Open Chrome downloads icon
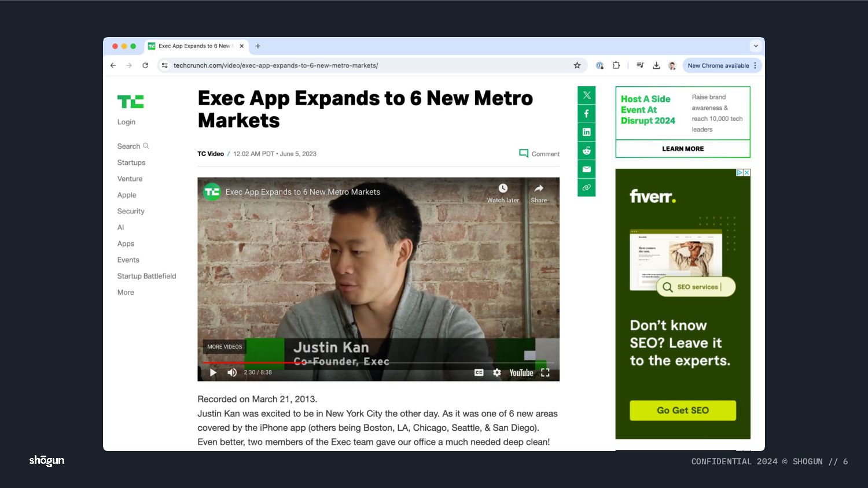Viewport: 868px width, 488px height. tap(656, 65)
